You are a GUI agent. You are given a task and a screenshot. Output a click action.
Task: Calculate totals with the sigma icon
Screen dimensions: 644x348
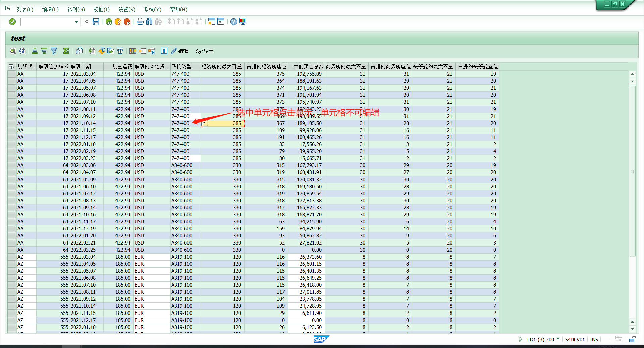(x=66, y=51)
